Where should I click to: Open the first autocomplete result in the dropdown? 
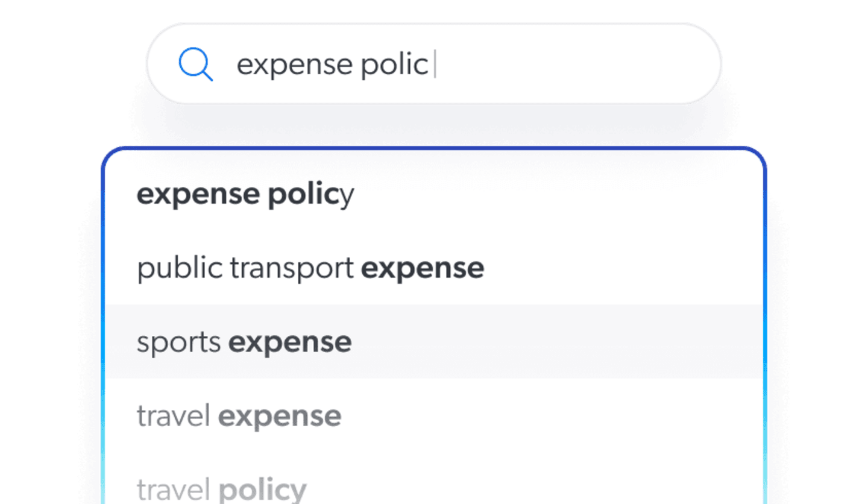pyautogui.click(x=245, y=194)
